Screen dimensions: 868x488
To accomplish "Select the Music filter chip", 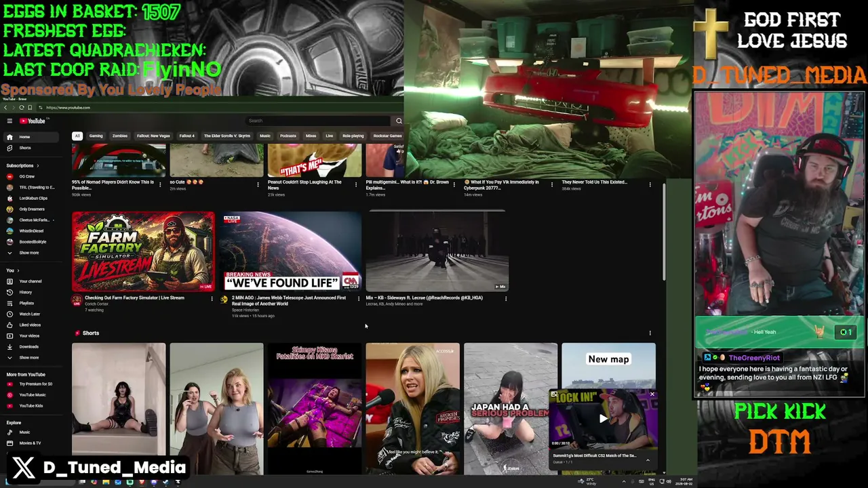I will coord(265,136).
